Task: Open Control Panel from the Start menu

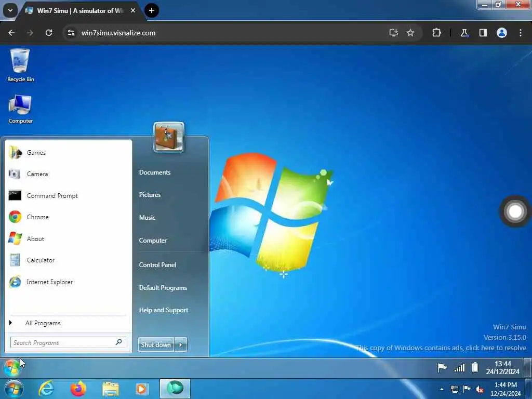Action: coord(157,264)
